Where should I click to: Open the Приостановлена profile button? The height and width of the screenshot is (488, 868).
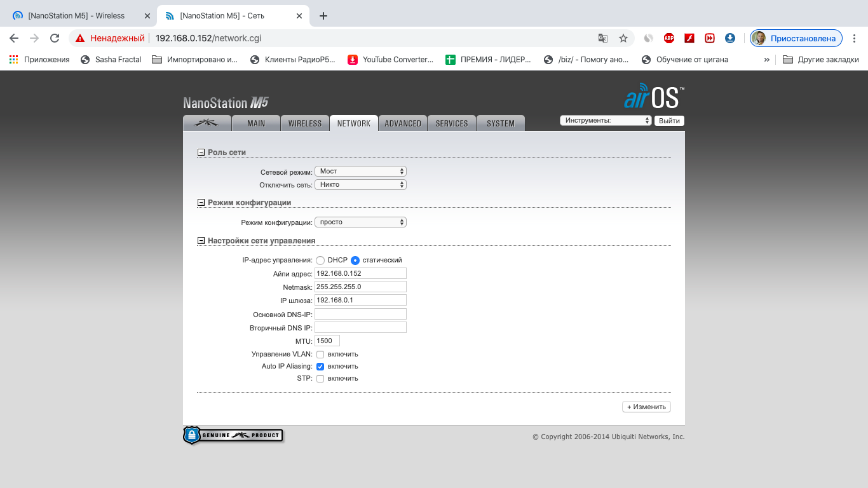[x=796, y=38]
